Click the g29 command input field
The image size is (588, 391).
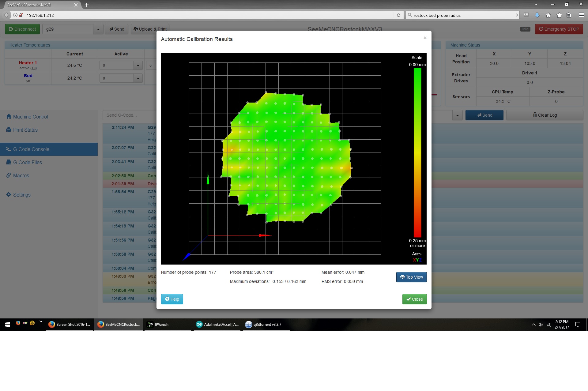coord(68,29)
